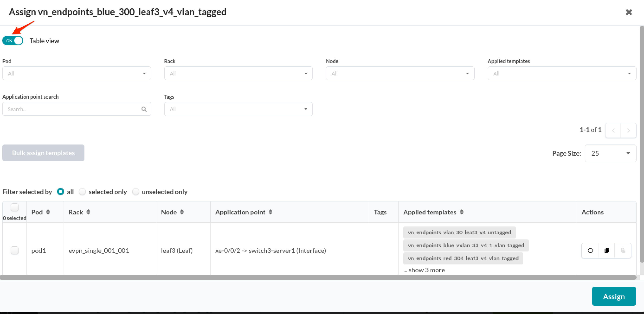Open the Page Size dropdown
644x314 pixels.
tap(610, 153)
